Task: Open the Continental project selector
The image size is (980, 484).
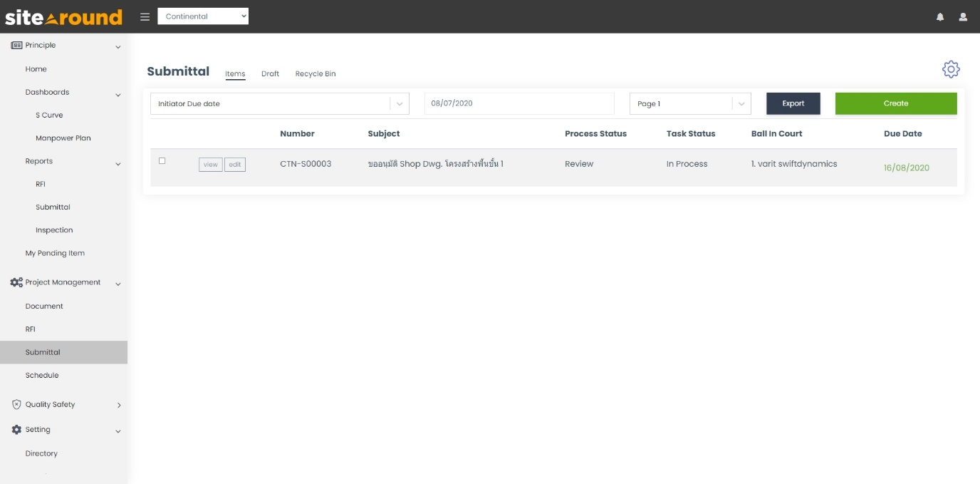Action: (203, 15)
